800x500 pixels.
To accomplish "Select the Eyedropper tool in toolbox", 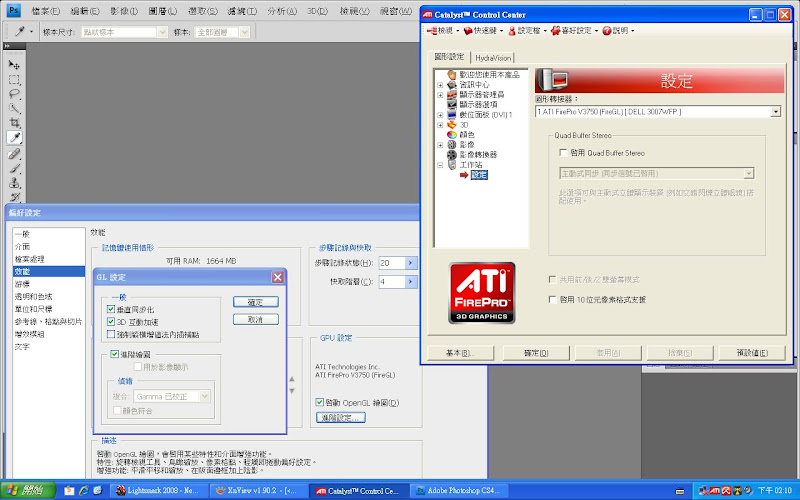I will [x=14, y=138].
